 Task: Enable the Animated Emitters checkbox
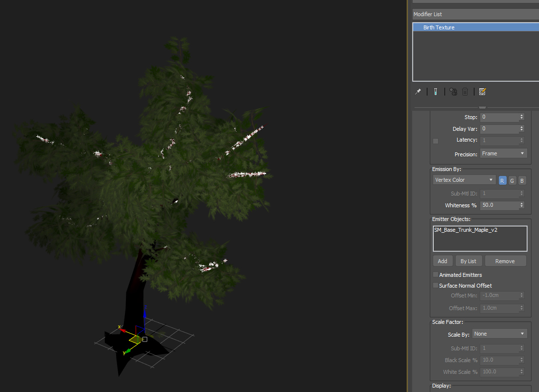[x=436, y=275]
